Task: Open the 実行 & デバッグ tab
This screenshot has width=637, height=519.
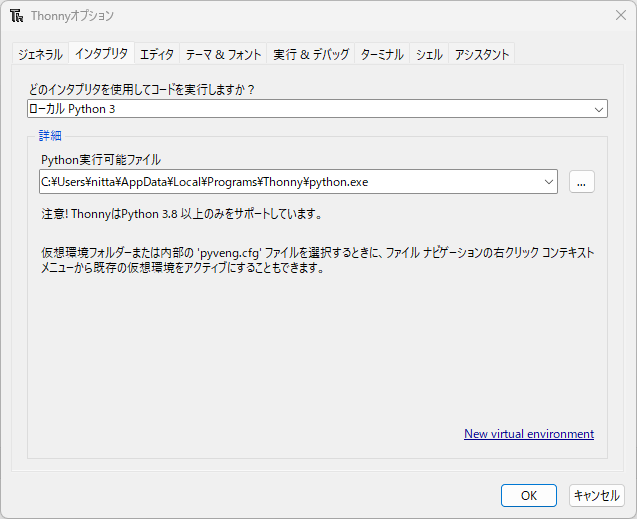Action: point(311,54)
